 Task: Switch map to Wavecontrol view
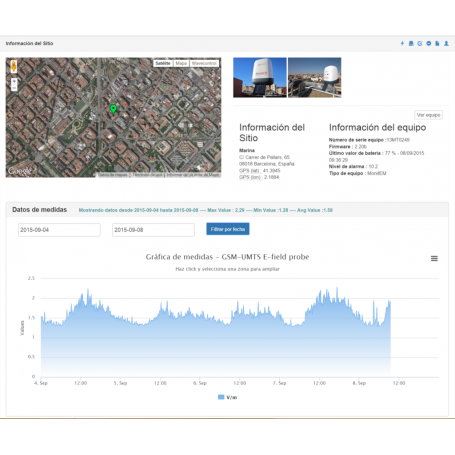click(204, 63)
